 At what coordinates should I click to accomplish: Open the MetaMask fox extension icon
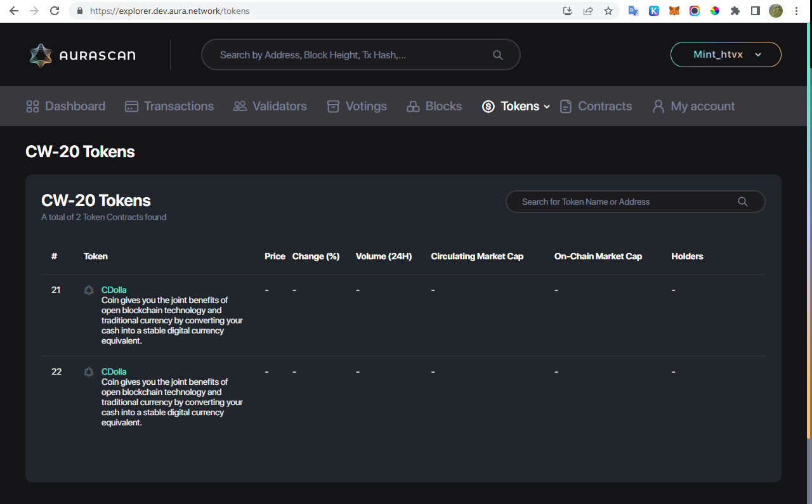click(x=674, y=11)
